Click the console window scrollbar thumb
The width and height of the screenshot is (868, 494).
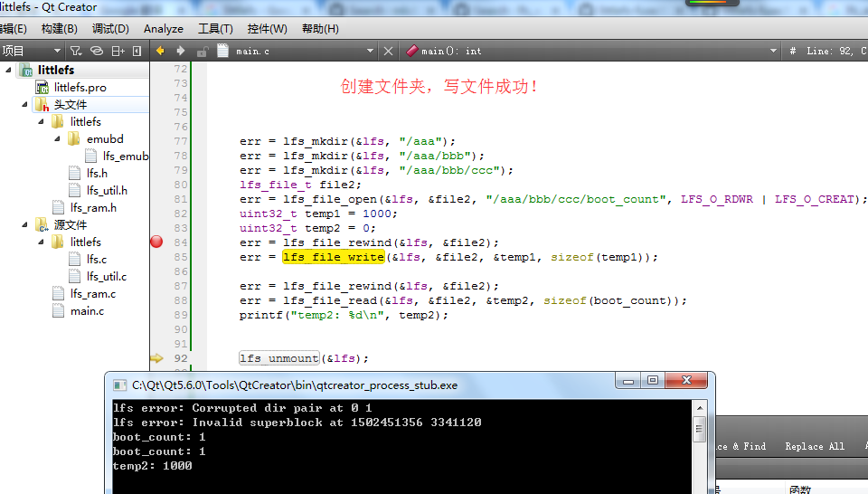(x=699, y=428)
